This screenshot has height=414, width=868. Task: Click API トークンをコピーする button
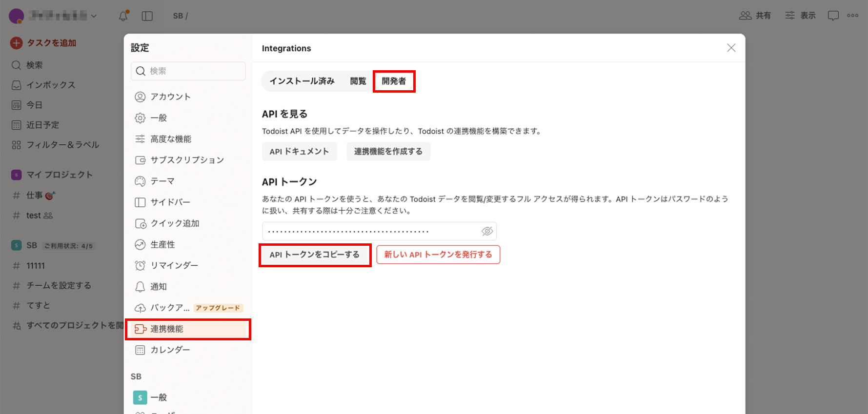click(315, 255)
